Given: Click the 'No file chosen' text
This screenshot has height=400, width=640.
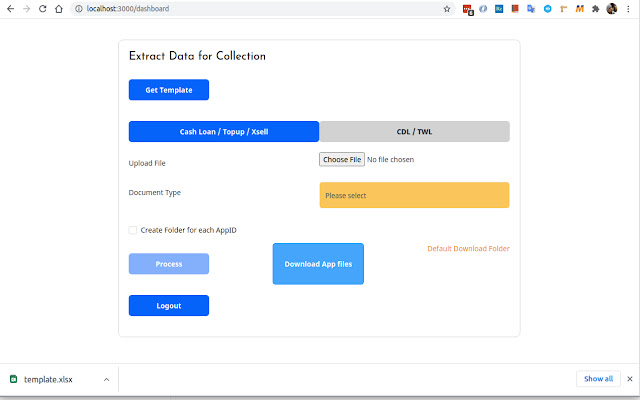Looking at the screenshot, I should [390, 160].
